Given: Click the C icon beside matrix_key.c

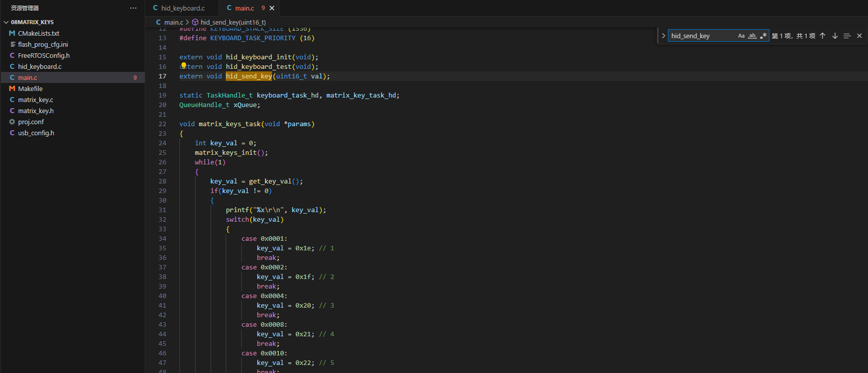Looking at the screenshot, I should pyautogui.click(x=12, y=100).
